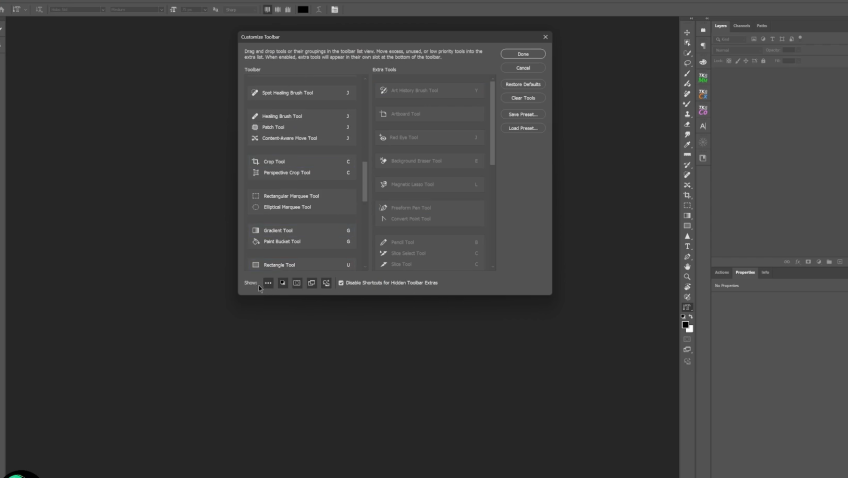Select the Lasso tool in the toolbar
848x478 pixels.
click(687, 63)
